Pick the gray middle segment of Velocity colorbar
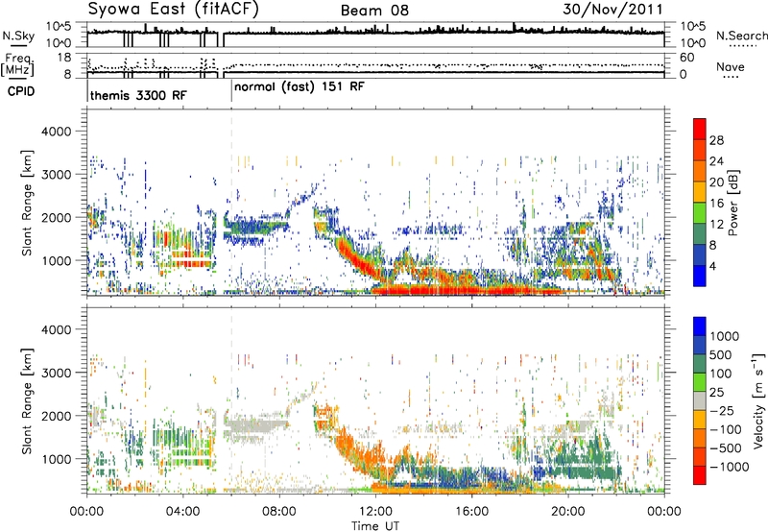Image resolution: width=768 pixels, height=532 pixels. [x=700, y=401]
